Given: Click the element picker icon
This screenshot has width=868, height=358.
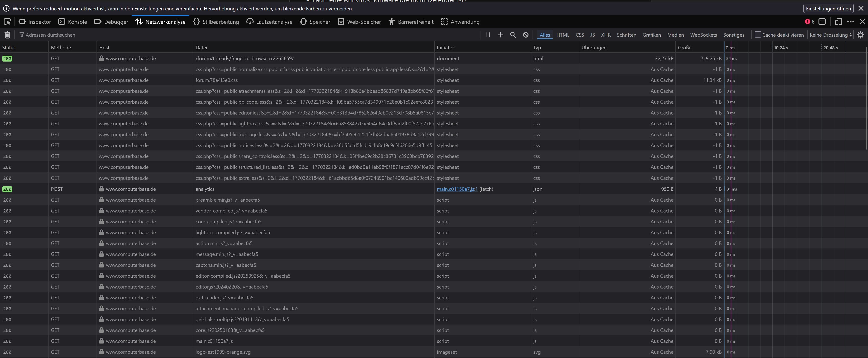Looking at the screenshot, I should 7,21.
